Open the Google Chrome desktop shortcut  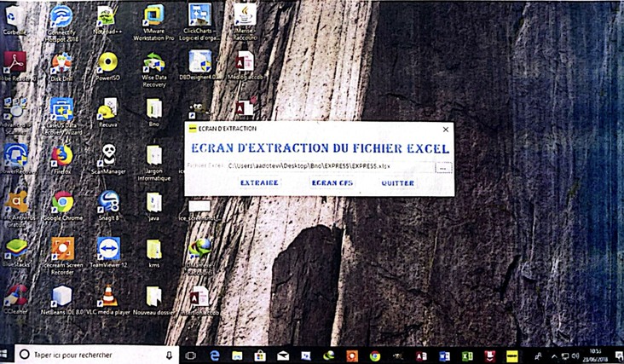(x=61, y=205)
